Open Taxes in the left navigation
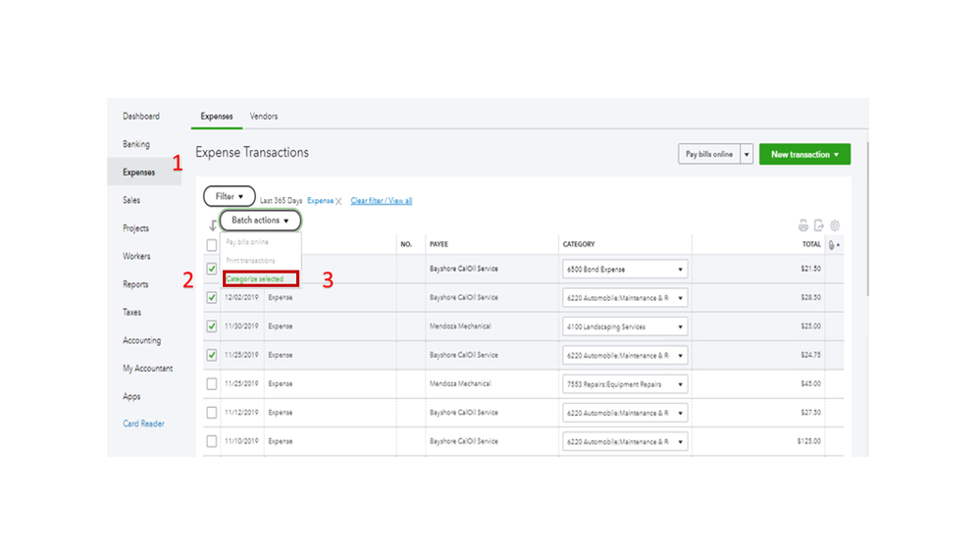Viewport: 980px width, 551px height. pos(131,313)
